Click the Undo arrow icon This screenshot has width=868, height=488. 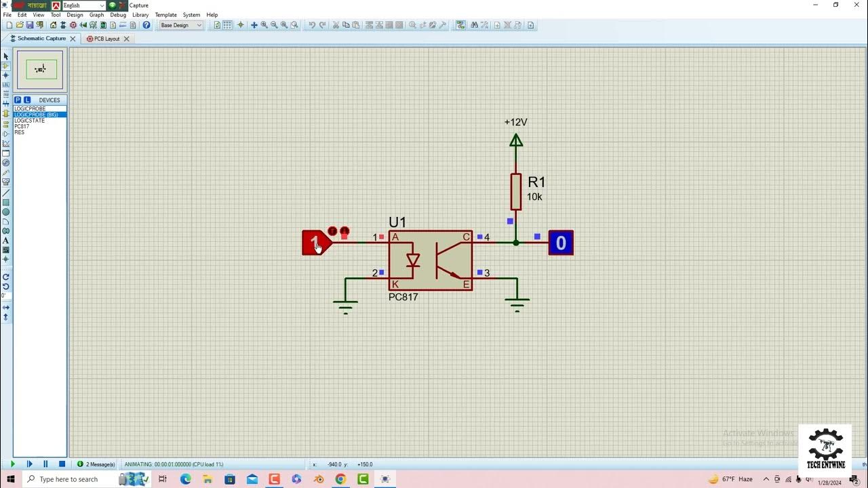(x=312, y=25)
